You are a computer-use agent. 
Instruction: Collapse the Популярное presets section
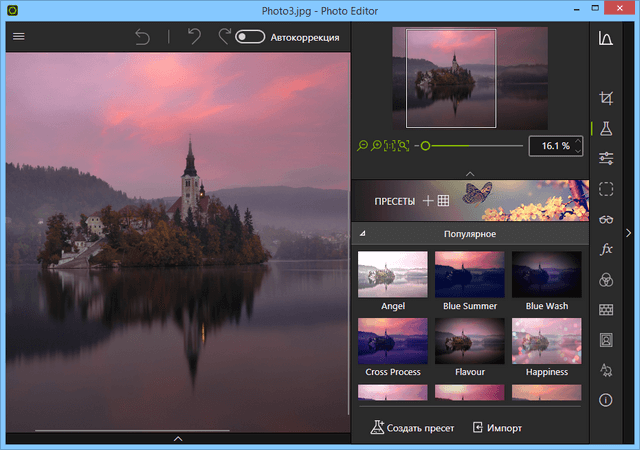pos(362,234)
